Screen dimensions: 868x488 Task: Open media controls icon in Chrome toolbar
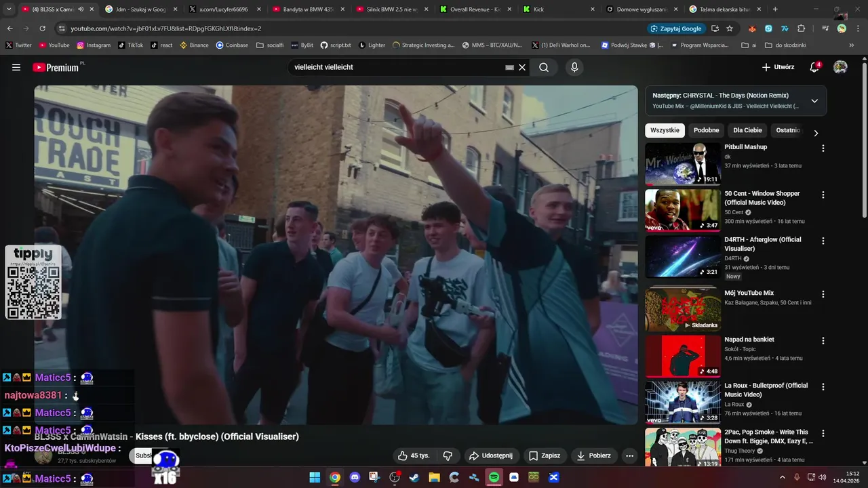[825, 28]
